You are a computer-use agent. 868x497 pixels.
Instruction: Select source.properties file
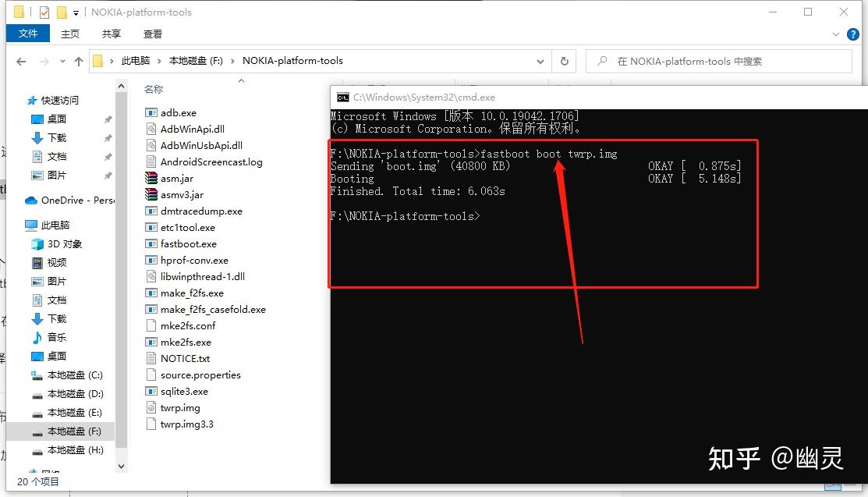coord(200,375)
